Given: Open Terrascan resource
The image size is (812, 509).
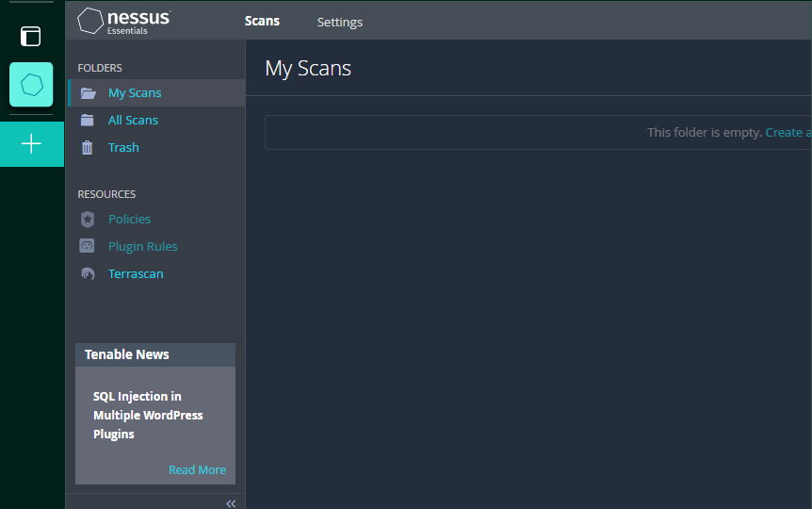Looking at the screenshot, I should click(x=136, y=273).
